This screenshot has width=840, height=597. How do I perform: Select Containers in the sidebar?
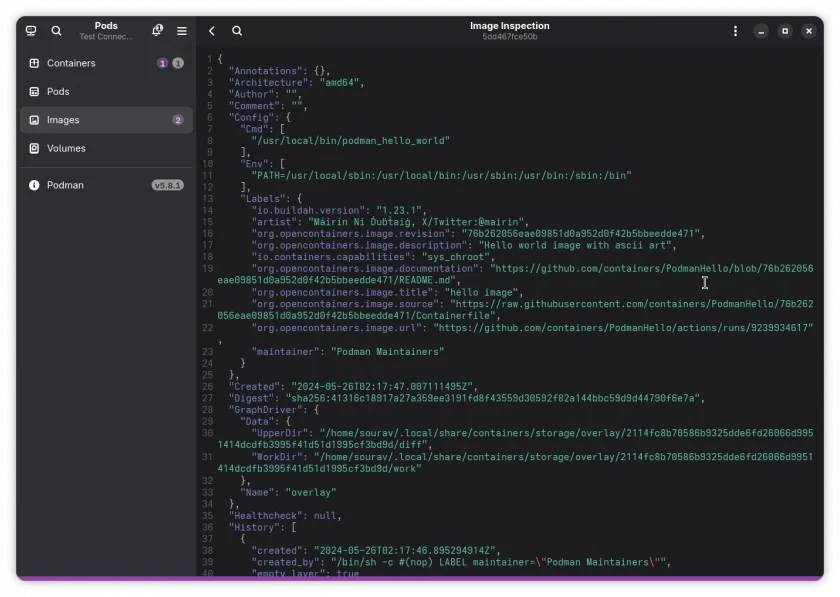[x=106, y=63]
